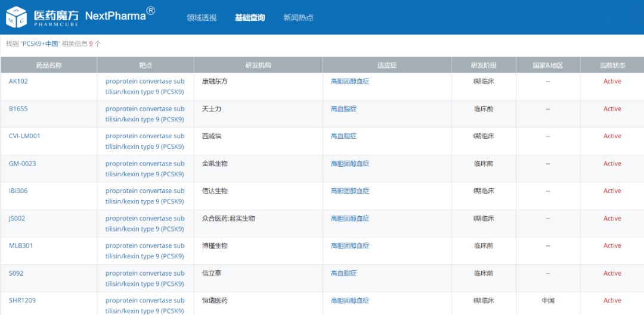
Task: Open the 领域透视 menu tab
Action: tap(202, 18)
